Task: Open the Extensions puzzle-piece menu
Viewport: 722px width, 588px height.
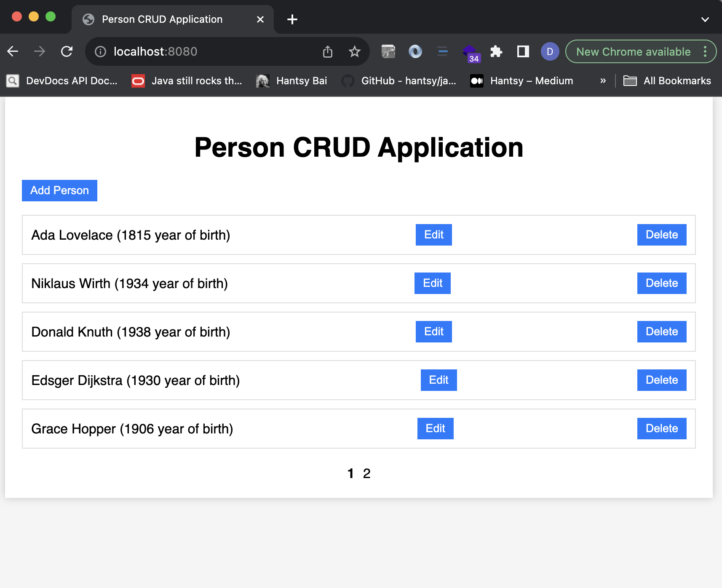Action: tap(496, 51)
